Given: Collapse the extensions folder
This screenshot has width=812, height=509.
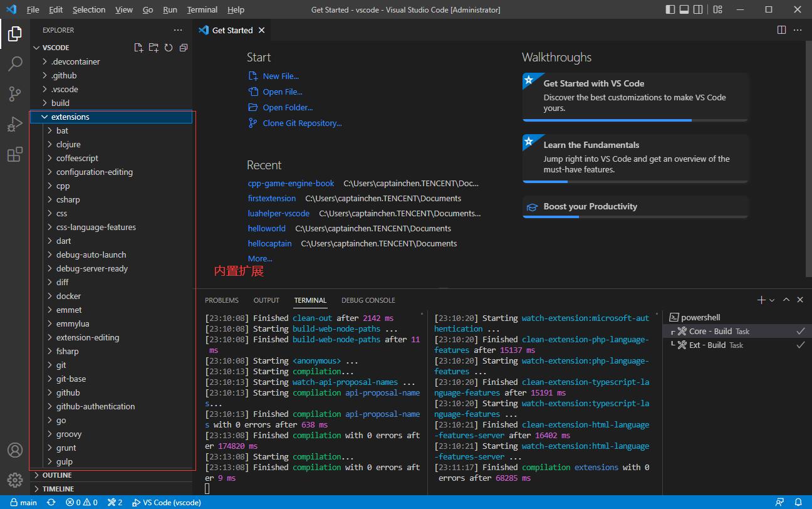Looking at the screenshot, I should [x=111, y=117].
